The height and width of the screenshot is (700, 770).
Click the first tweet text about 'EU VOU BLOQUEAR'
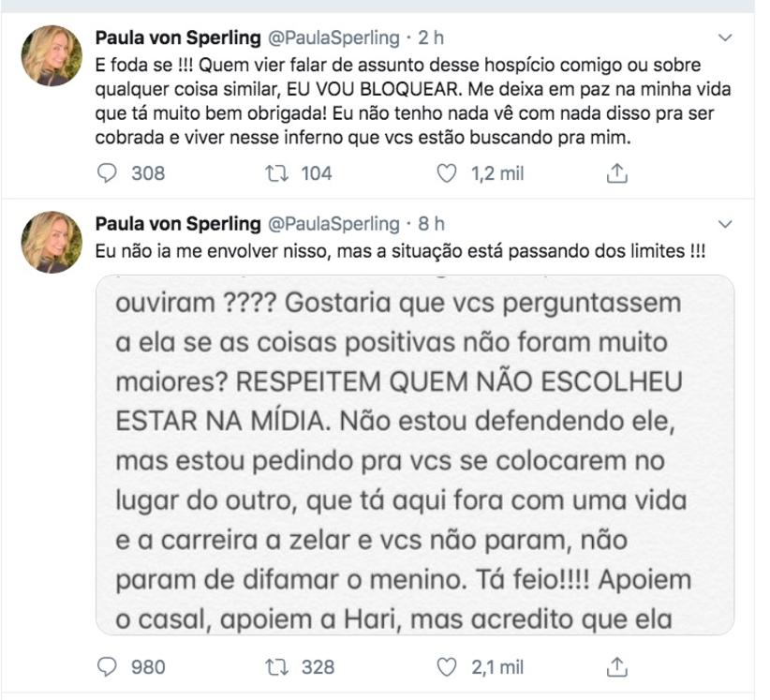pyautogui.click(x=412, y=101)
